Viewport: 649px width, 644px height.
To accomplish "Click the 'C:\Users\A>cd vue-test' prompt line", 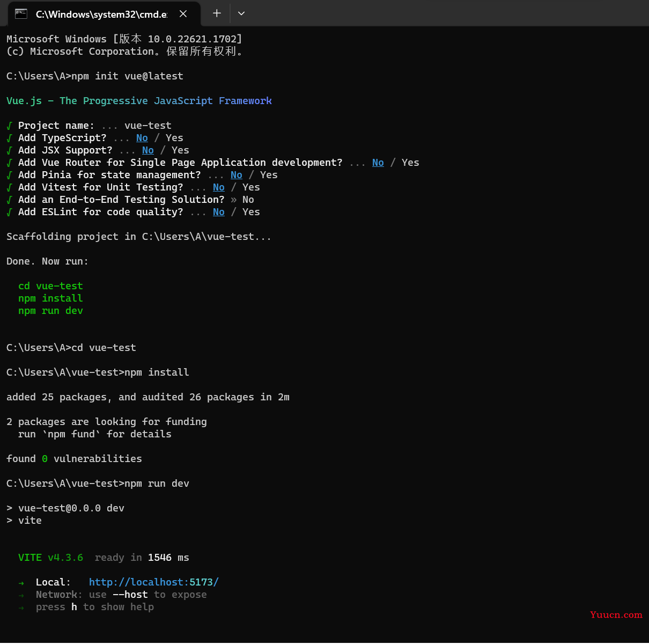I will [71, 348].
